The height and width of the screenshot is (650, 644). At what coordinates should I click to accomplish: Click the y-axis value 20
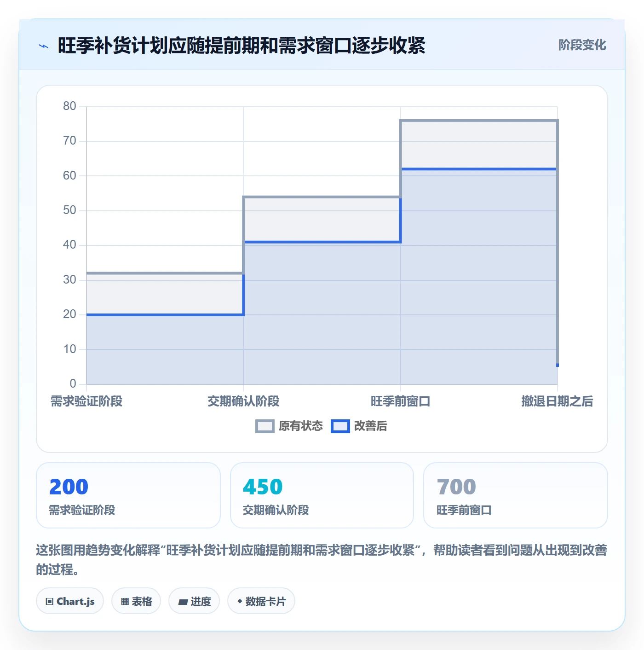pos(70,314)
